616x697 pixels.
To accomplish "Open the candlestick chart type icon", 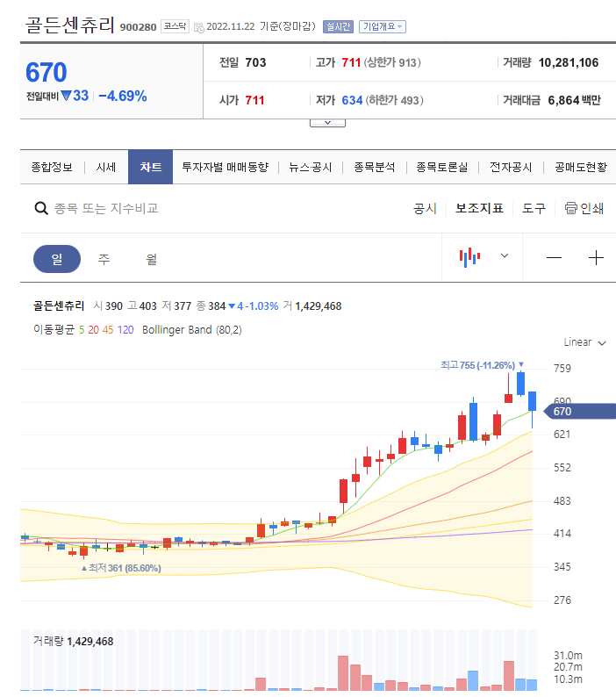I will pyautogui.click(x=469, y=257).
